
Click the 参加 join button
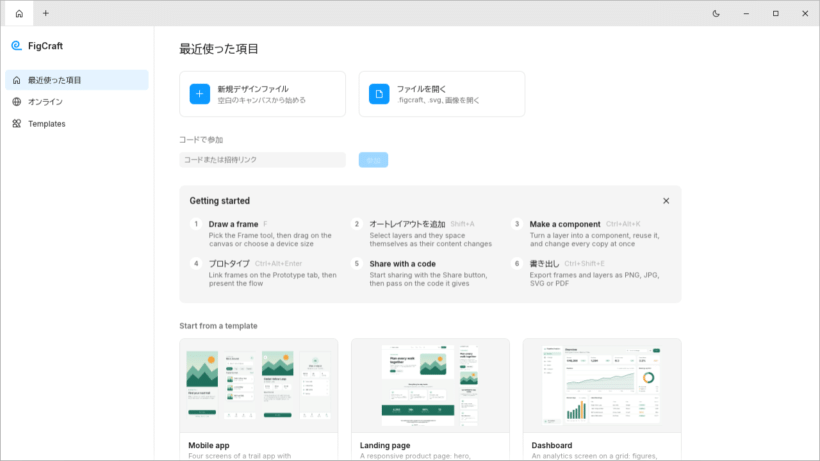tap(373, 160)
